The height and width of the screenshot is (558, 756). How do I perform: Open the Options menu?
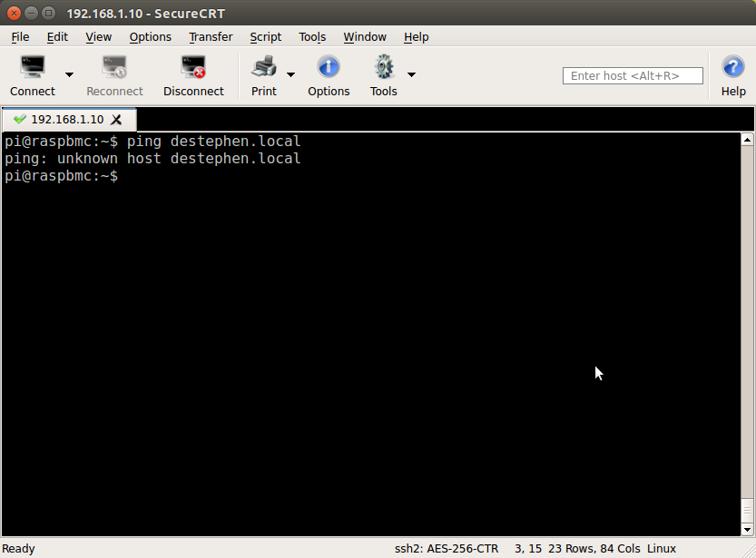coord(151,37)
